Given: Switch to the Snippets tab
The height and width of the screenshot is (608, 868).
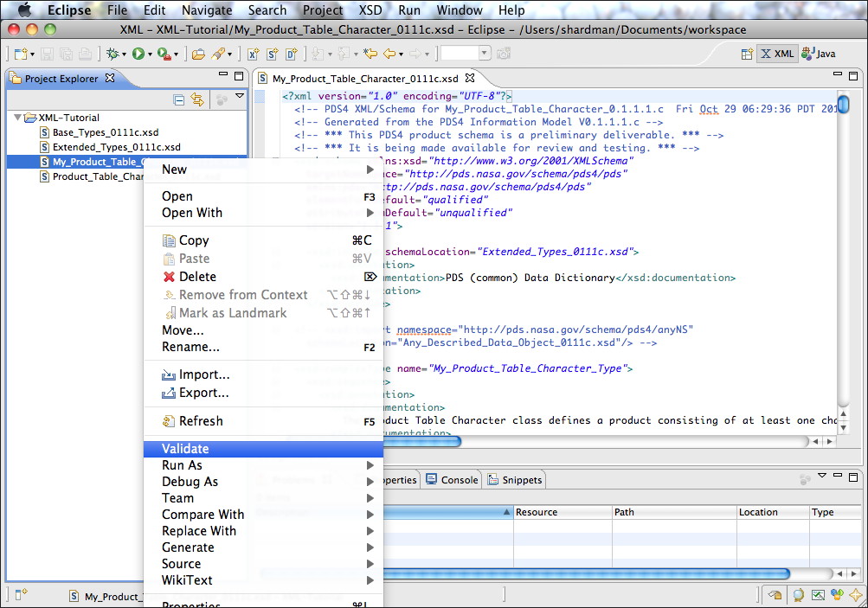Looking at the screenshot, I should click(515, 480).
